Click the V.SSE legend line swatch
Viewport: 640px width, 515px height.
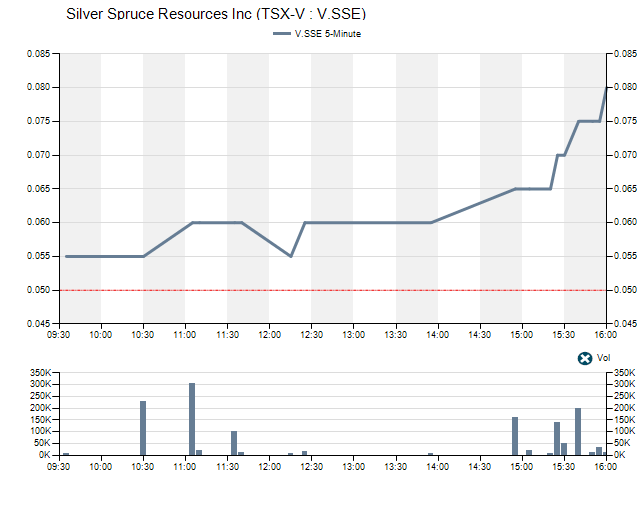[x=281, y=34]
